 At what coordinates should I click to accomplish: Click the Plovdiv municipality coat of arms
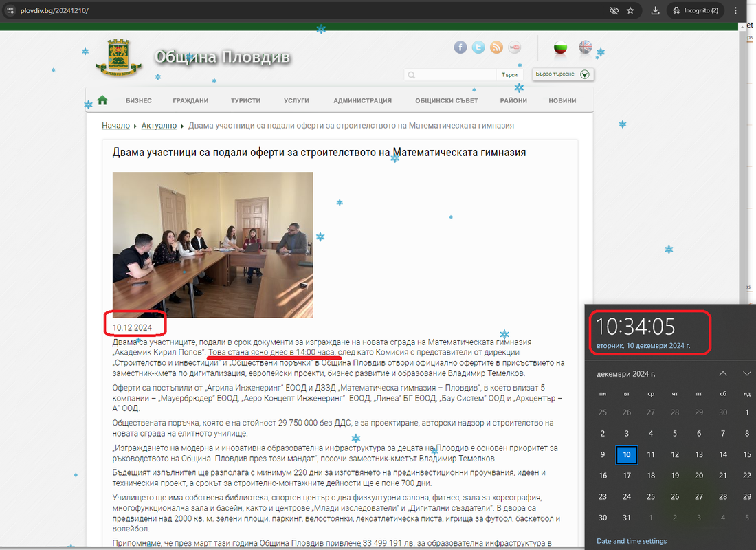[x=119, y=58]
